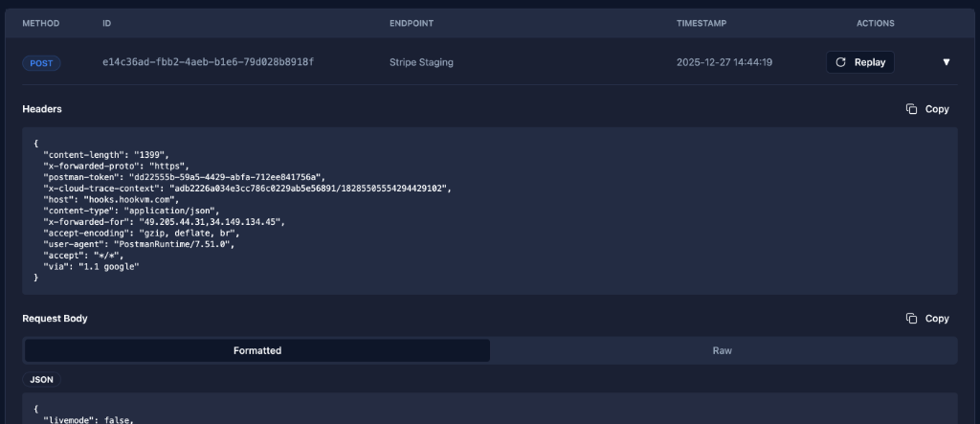This screenshot has width=980, height=424.
Task: Click the POST method badge
Action: pos(42,63)
